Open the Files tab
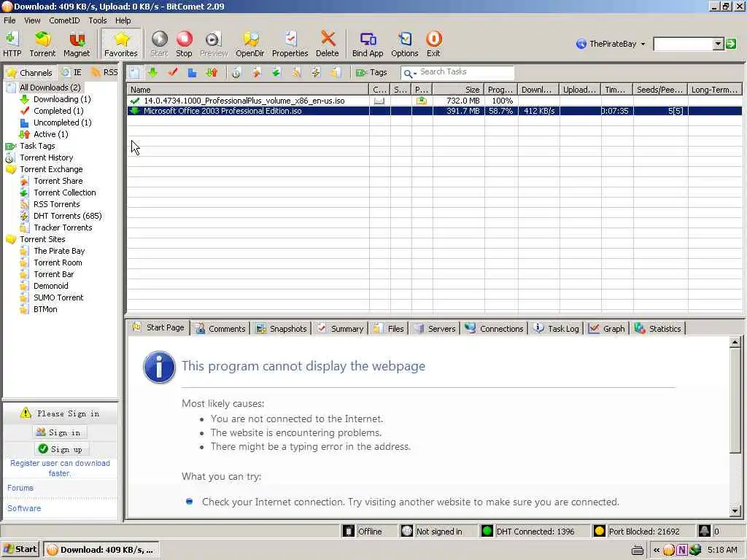Screen dimensions: 747x560 pyautogui.click(x=389, y=329)
